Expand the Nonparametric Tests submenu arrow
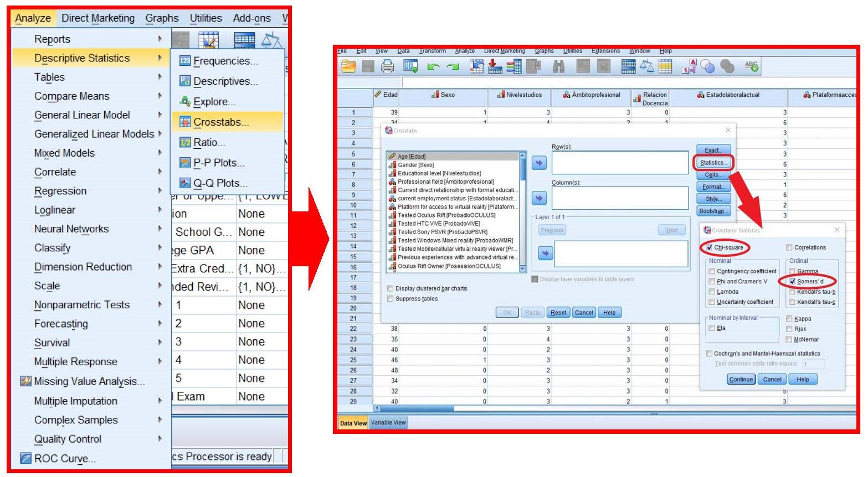This screenshot has height=477, width=868. point(160,304)
